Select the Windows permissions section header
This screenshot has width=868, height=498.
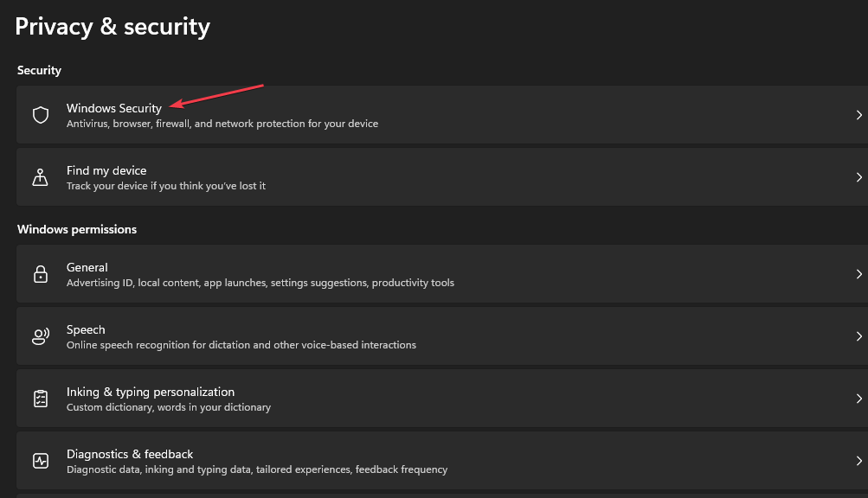click(77, 228)
